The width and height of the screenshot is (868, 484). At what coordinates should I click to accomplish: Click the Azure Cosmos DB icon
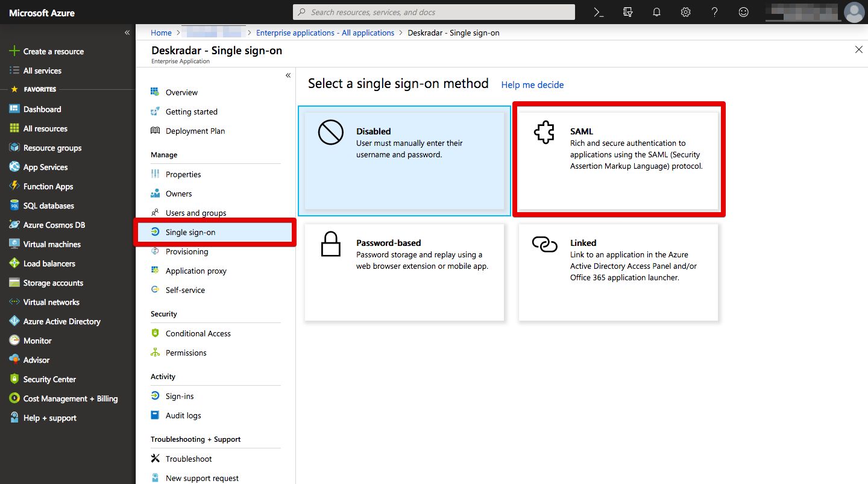click(14, 225)
